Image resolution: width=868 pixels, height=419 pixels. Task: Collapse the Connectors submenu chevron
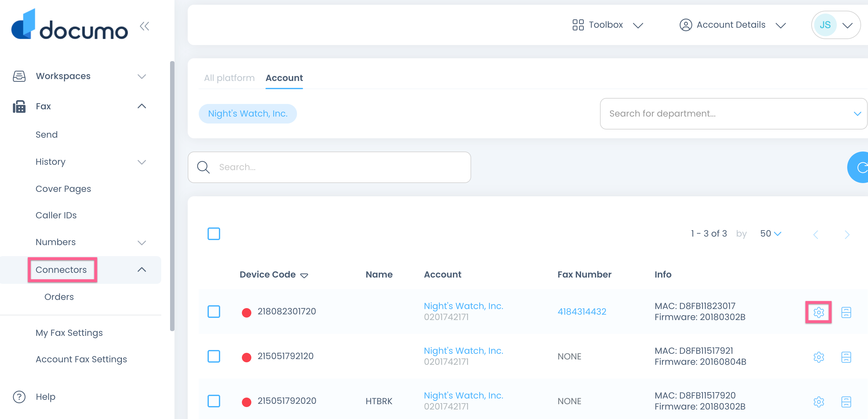pos(142,269)
